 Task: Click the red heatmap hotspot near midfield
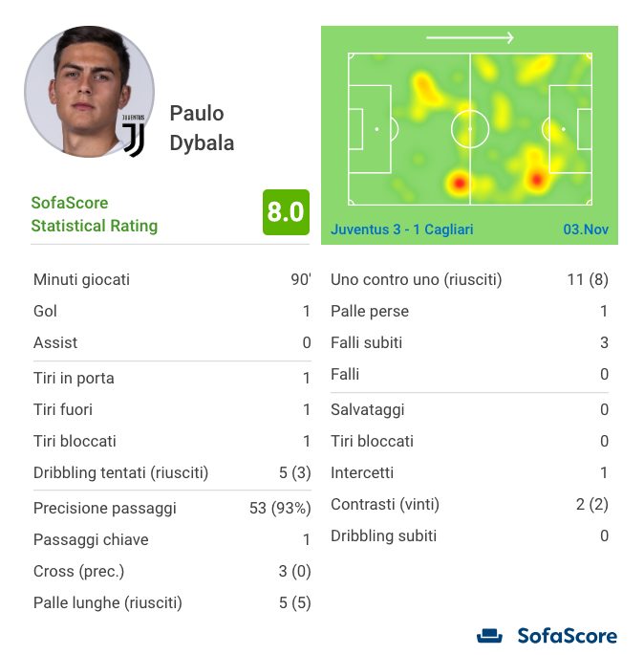coord(459,183)
